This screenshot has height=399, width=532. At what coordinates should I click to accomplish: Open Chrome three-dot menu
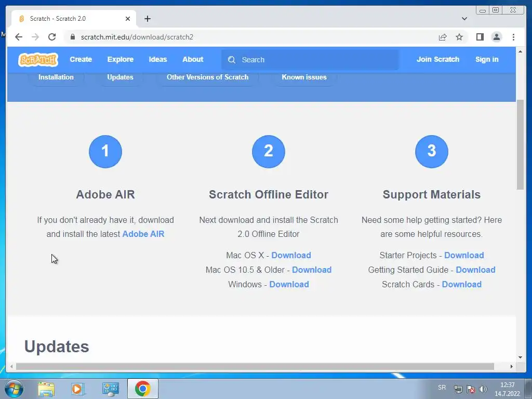point(513,37)
